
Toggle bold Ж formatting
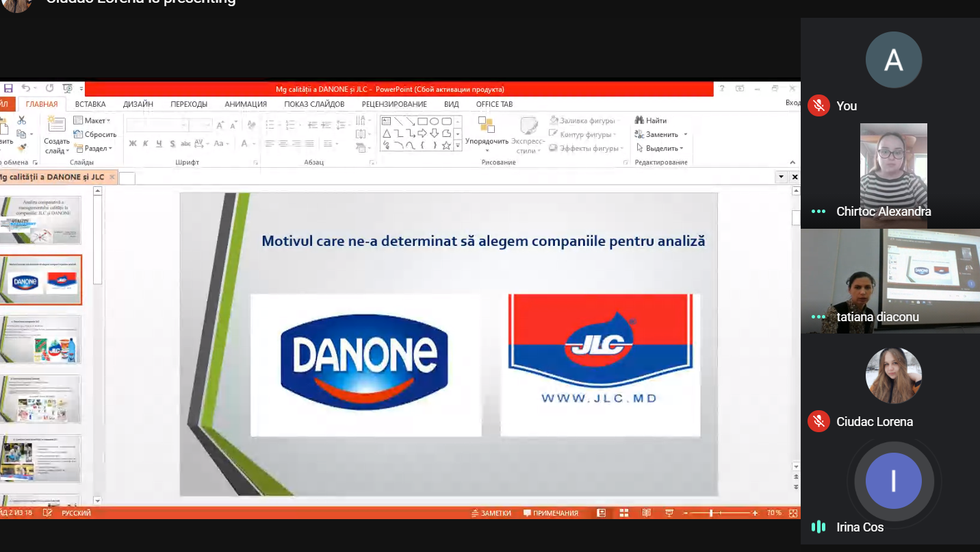133,144
